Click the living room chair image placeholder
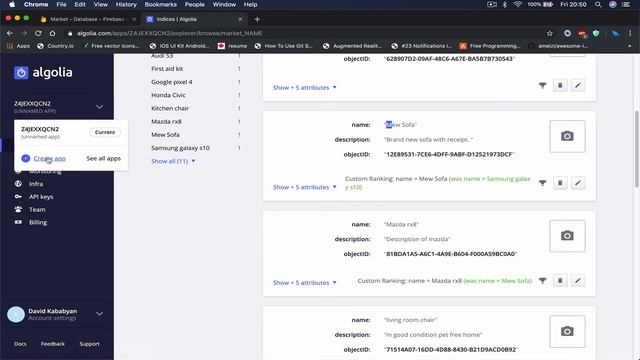This screenshot has height=360, width=640. 567,331
